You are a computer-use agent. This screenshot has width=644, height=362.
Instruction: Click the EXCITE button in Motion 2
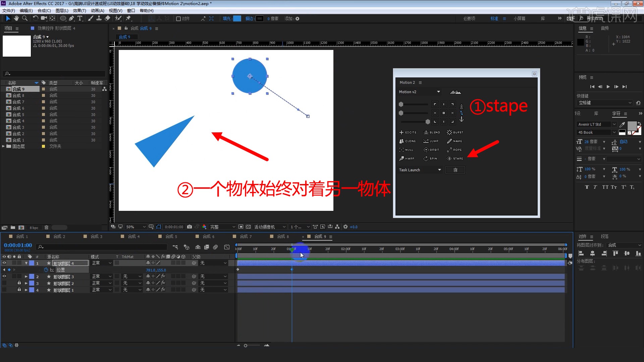tap(408, 132)
